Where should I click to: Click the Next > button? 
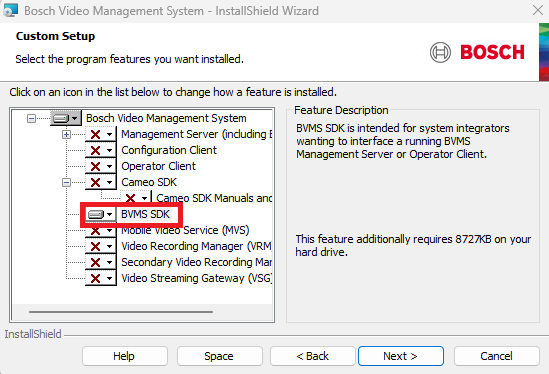[x=401, y=356]
